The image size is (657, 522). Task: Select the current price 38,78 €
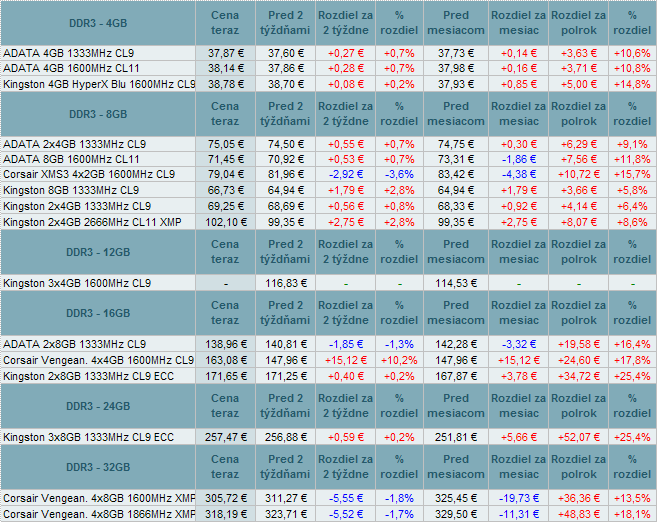click(x=226, y=84)
